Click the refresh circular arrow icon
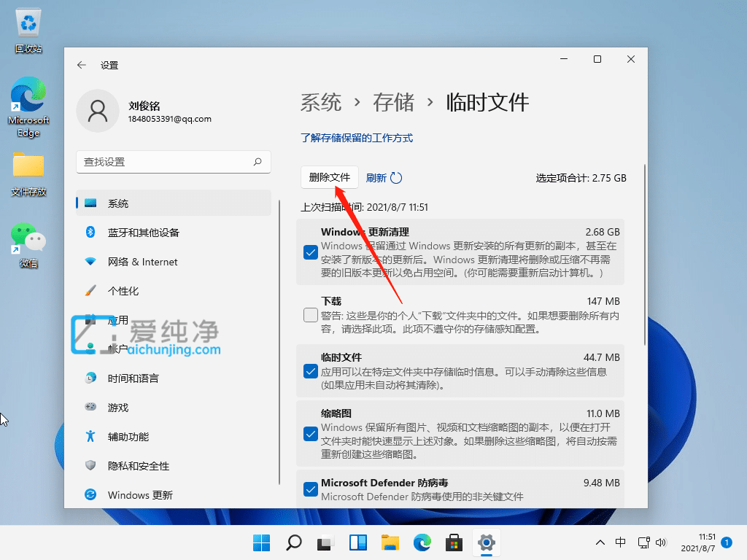 pos(396,178)
